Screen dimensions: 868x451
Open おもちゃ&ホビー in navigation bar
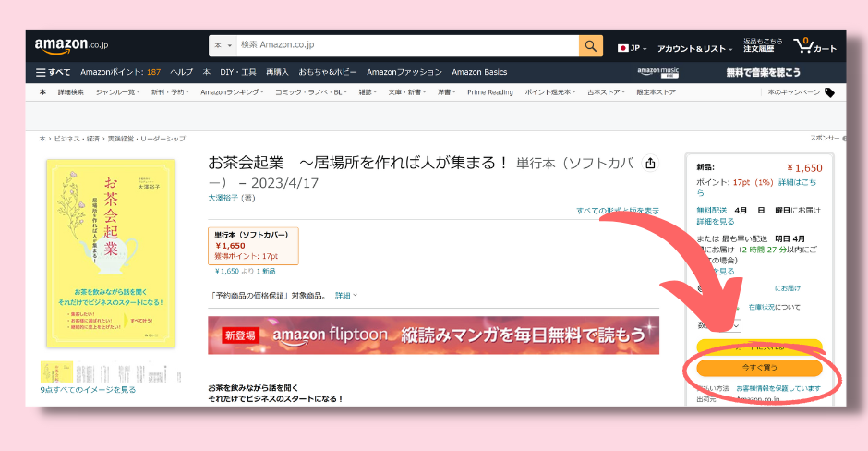point(328,72)
